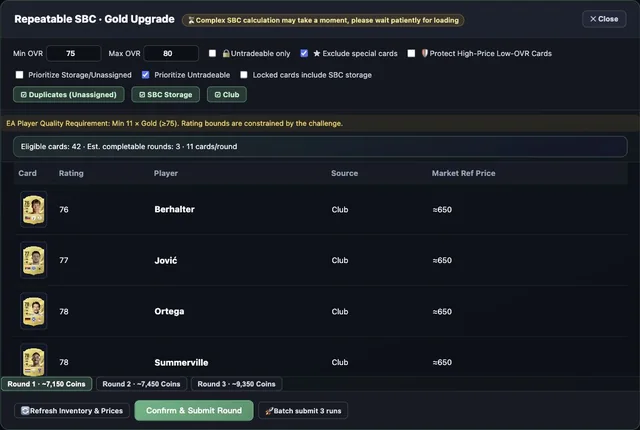Click the Rating column header

pos(71,173)
